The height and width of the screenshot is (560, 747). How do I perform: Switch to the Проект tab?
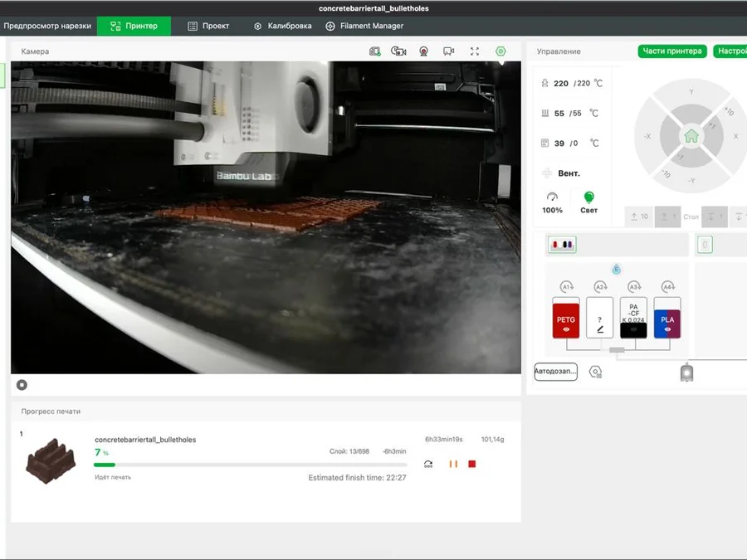point(208,27)
